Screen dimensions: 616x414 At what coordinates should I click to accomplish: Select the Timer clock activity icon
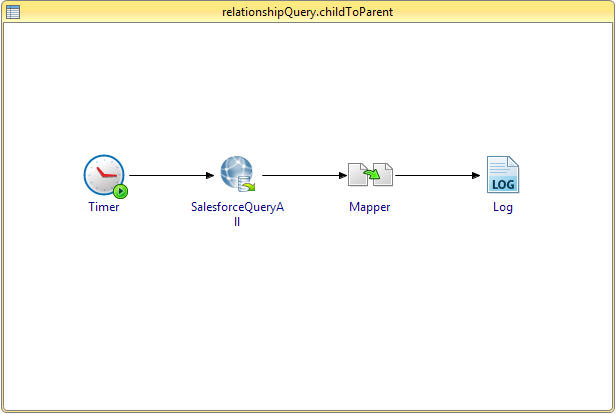105,176
